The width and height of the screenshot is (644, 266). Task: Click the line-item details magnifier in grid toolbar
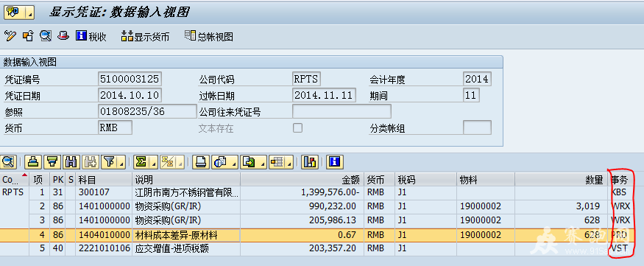click(x=8, y=162)
